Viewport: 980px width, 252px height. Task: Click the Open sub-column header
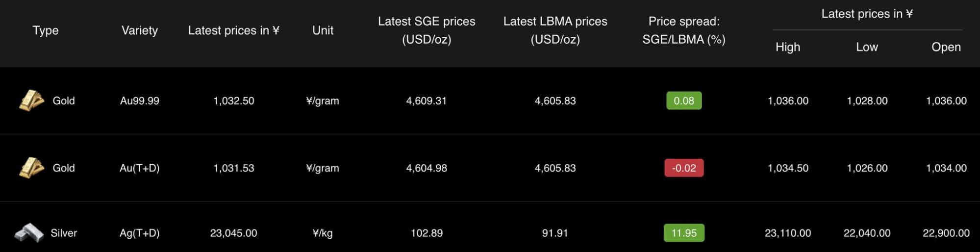946,47
